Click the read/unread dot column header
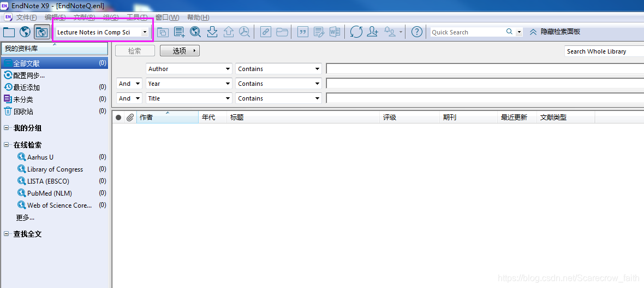 click(x=118, y=117)
